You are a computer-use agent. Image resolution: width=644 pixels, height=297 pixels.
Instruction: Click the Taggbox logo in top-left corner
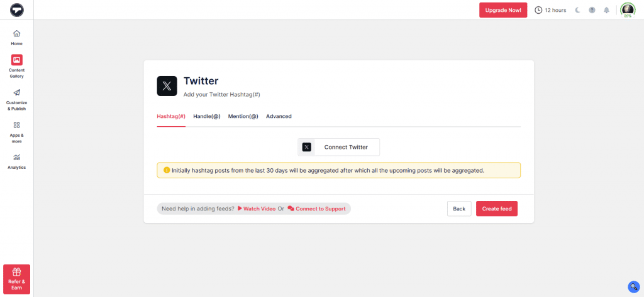click(17, 10)
